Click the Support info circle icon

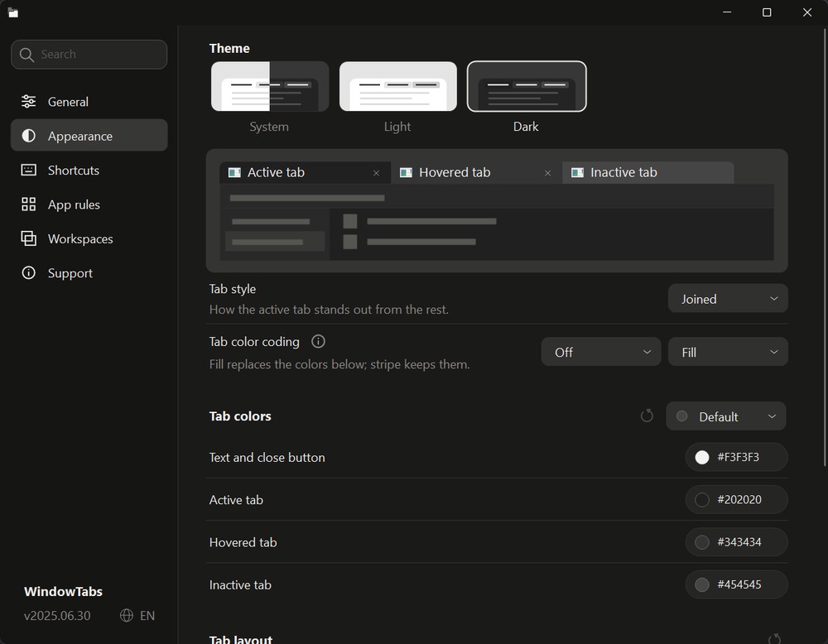(28, 273)
